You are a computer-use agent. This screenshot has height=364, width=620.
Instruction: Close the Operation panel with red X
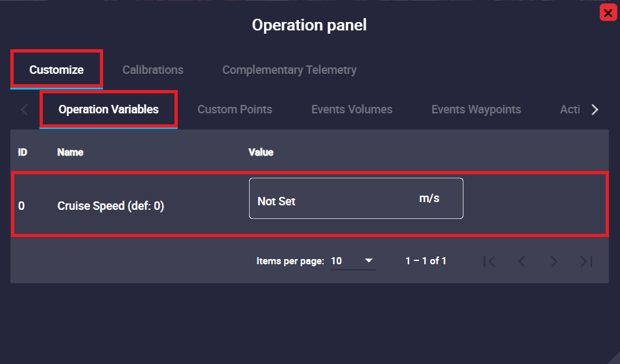[x=608, y=12]
